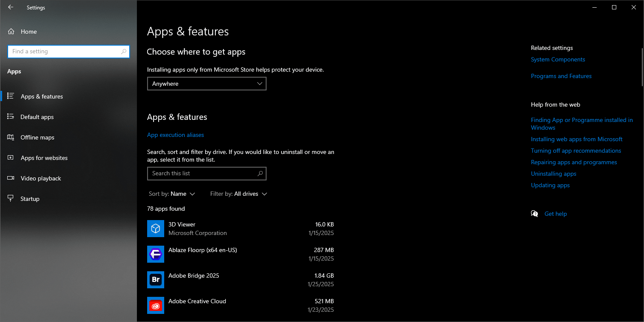Click the System Components link
Image resolution: width=644 pixels, height=322 pixels.
click(558, 59)
